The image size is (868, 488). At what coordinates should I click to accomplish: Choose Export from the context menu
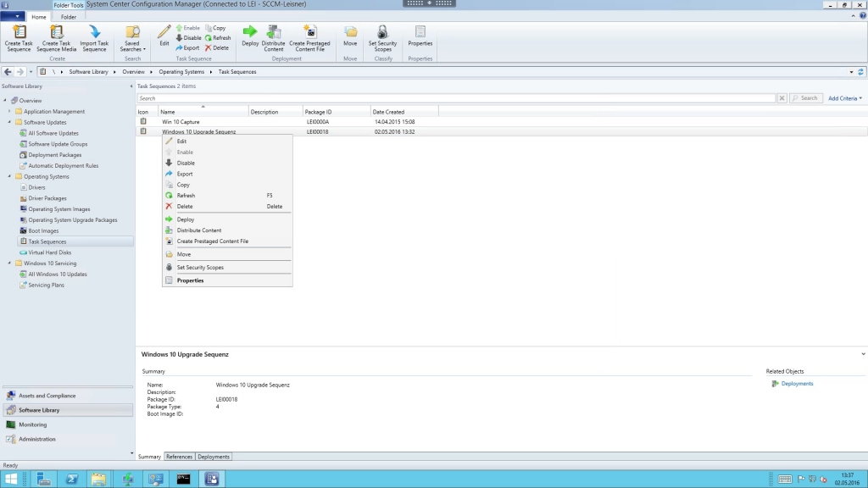click(227, 174)
